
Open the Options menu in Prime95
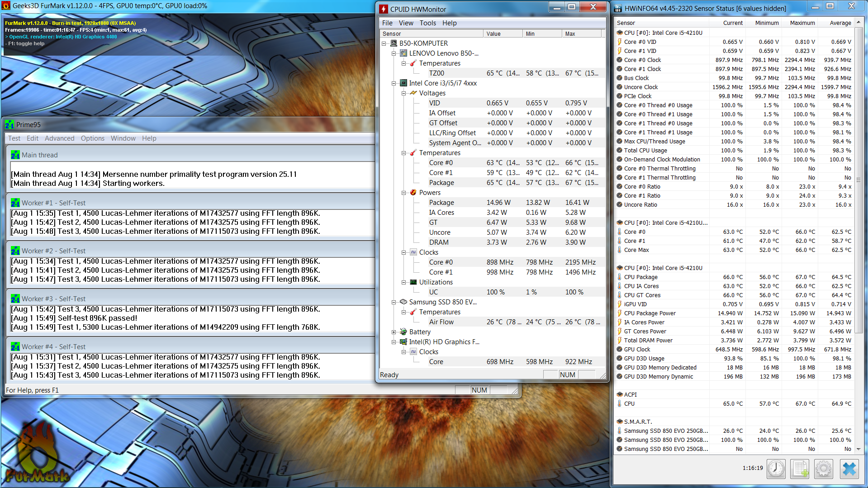click(93, 138)
